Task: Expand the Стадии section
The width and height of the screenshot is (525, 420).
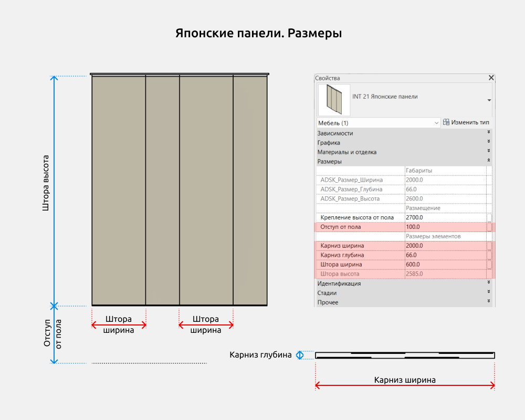Action: pyautogui.click(x=488, y=292)
